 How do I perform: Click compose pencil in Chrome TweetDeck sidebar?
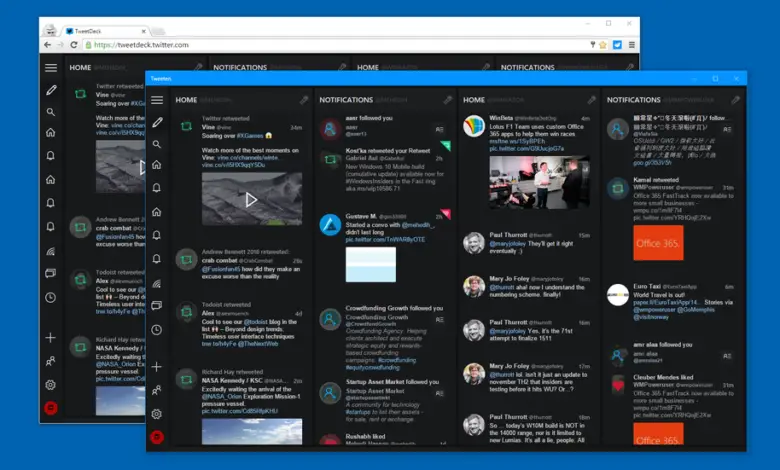[51, 90]
